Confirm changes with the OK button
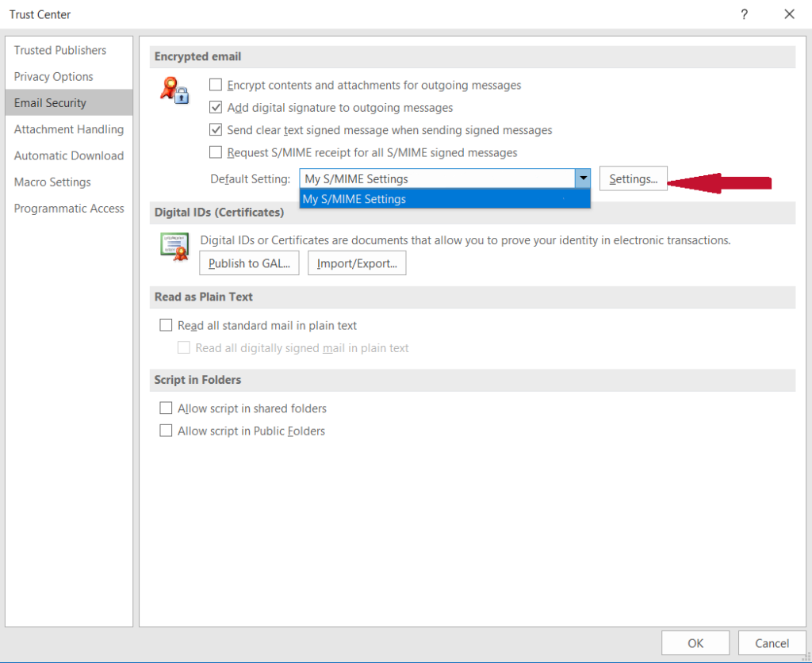The width and height of the screenshot is (812, 663). pos(695,642)
